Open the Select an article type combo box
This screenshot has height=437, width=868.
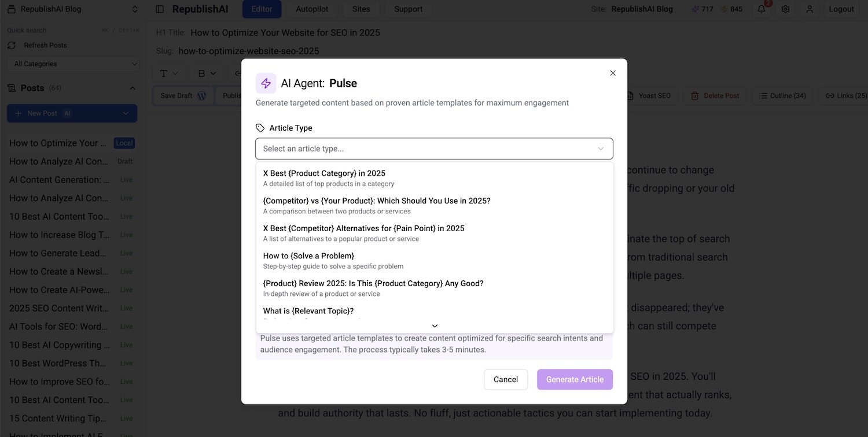click(434, 149)
